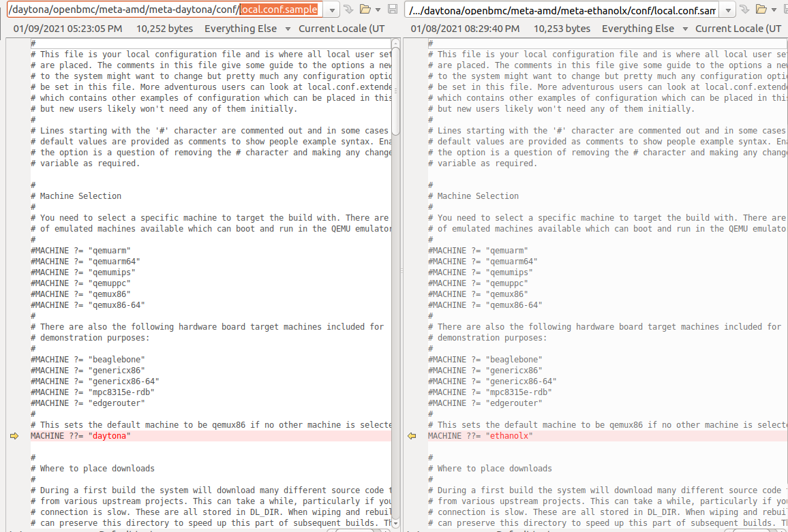Open the folder browse icon for right file

click(761, 10)
